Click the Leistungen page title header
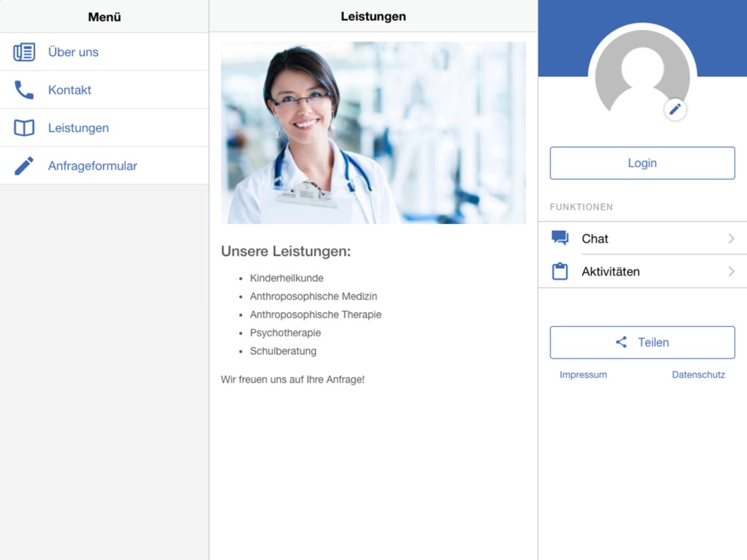Image resolution: width=747 pixels, height=560 pixels. (373, 16)
